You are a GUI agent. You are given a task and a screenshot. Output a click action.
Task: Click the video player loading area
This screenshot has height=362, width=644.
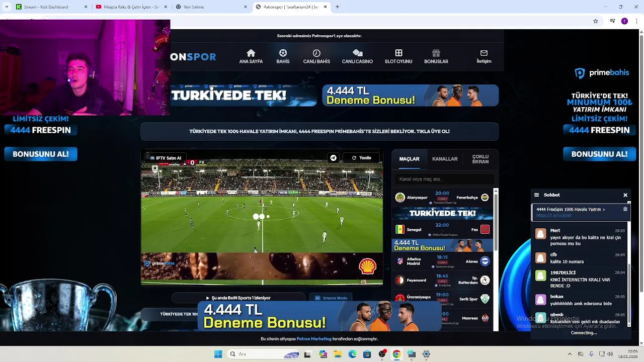coord(262,216)
